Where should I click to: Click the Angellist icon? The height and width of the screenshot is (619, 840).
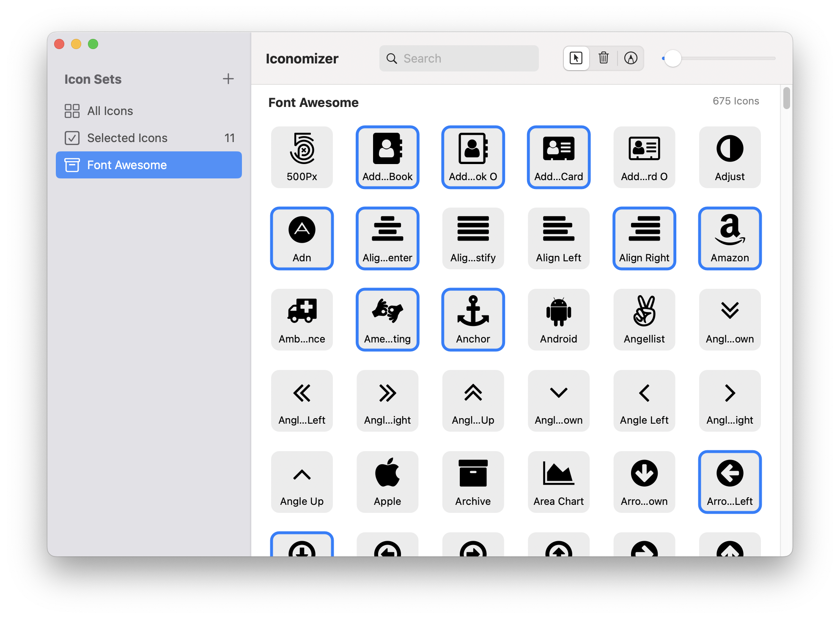pyautogui.click(x=644, y=319)
